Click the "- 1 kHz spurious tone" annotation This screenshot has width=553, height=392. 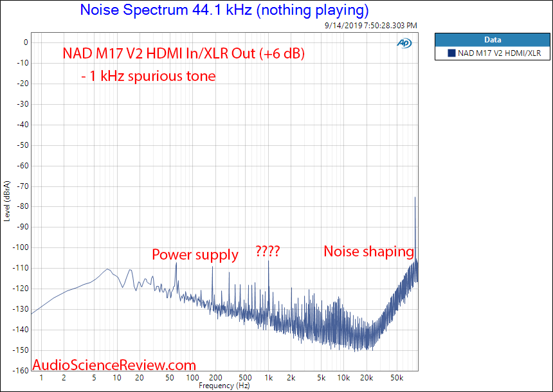149,76
